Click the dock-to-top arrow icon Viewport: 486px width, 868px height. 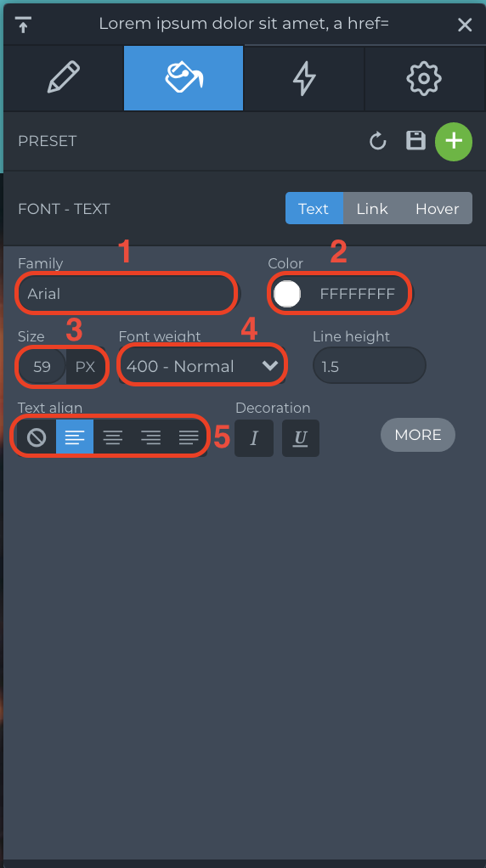click(23, 25)
